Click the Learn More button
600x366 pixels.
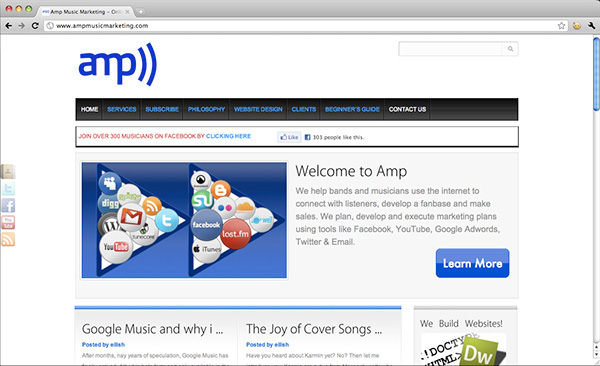point(472,263)
